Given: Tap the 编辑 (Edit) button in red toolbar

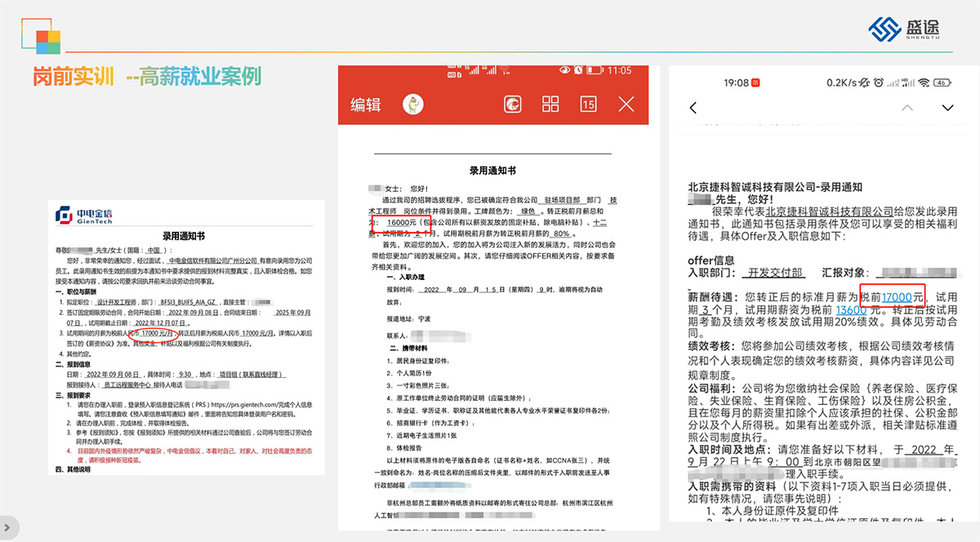Looking at the screenshot, I should (366, 104).
